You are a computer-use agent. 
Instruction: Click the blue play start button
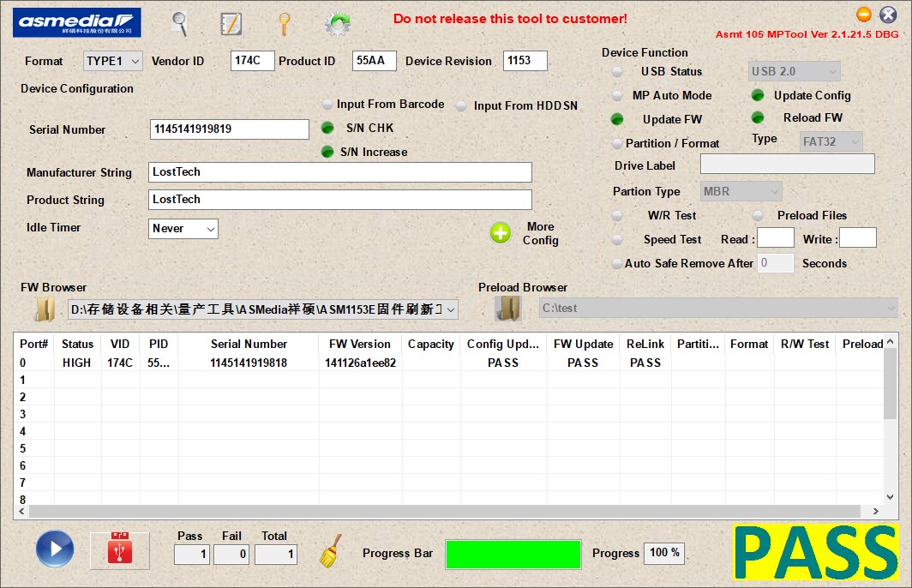(x=55, y=549)
